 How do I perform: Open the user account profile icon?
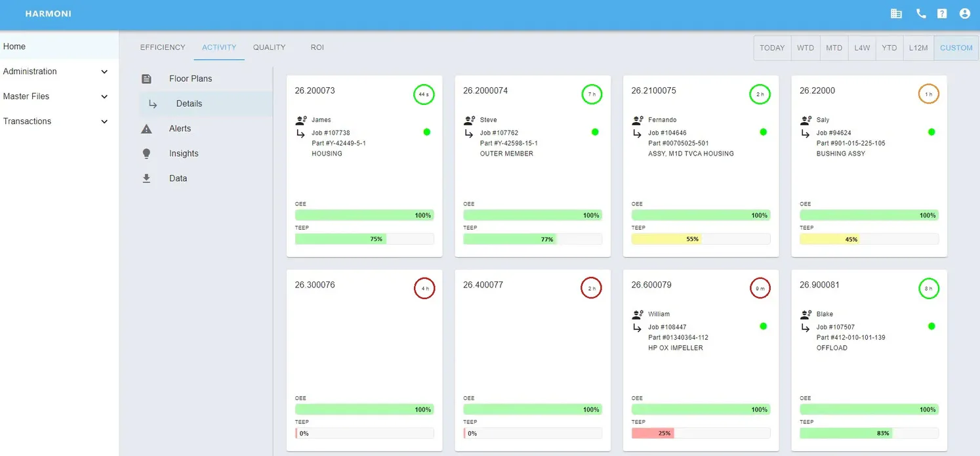(965, 14)
